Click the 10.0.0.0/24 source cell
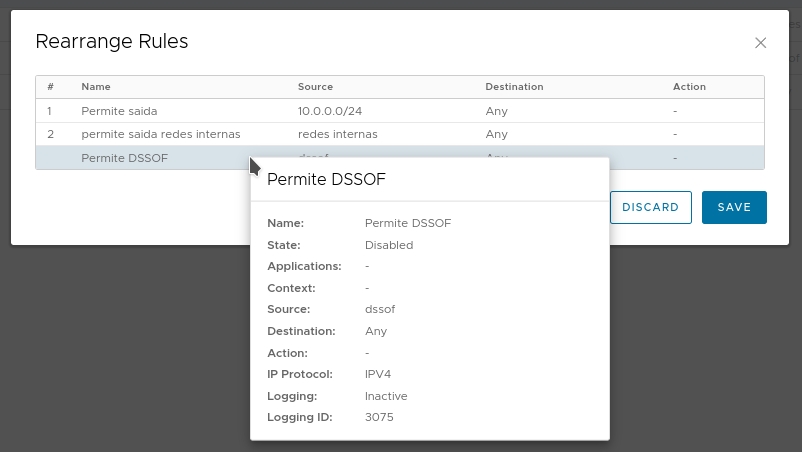 (x=330, y=110)
